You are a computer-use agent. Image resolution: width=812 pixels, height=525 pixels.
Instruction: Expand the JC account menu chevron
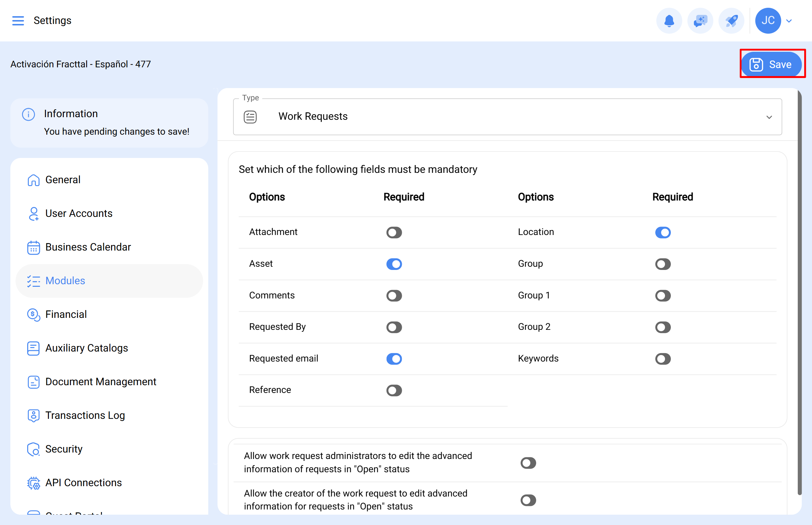click(789, 20)
